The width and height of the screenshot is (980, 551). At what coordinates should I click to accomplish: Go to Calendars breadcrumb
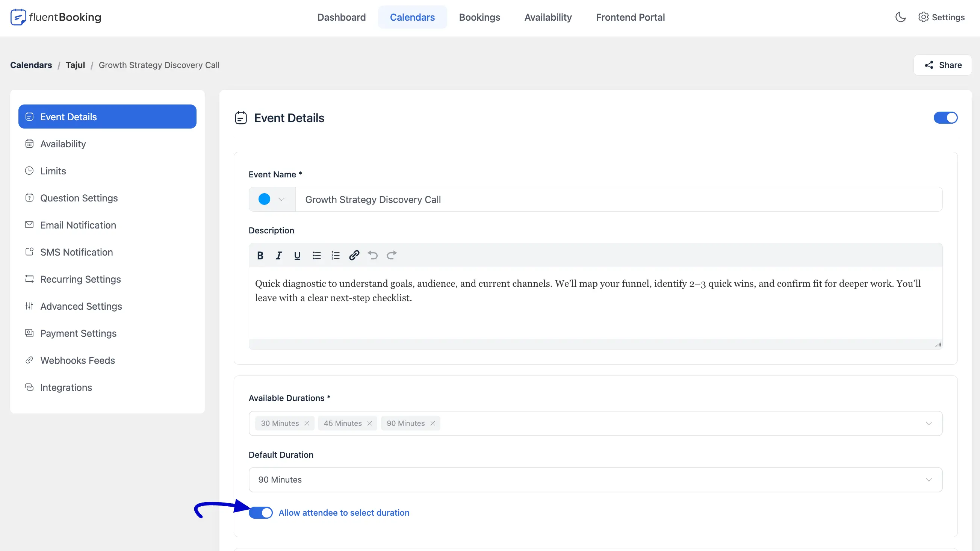tap(31, 65)
